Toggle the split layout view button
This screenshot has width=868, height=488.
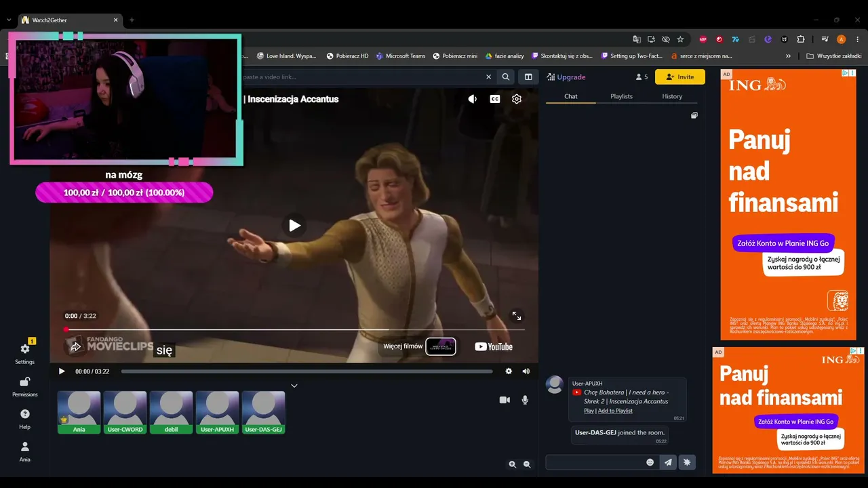[528, 77]
